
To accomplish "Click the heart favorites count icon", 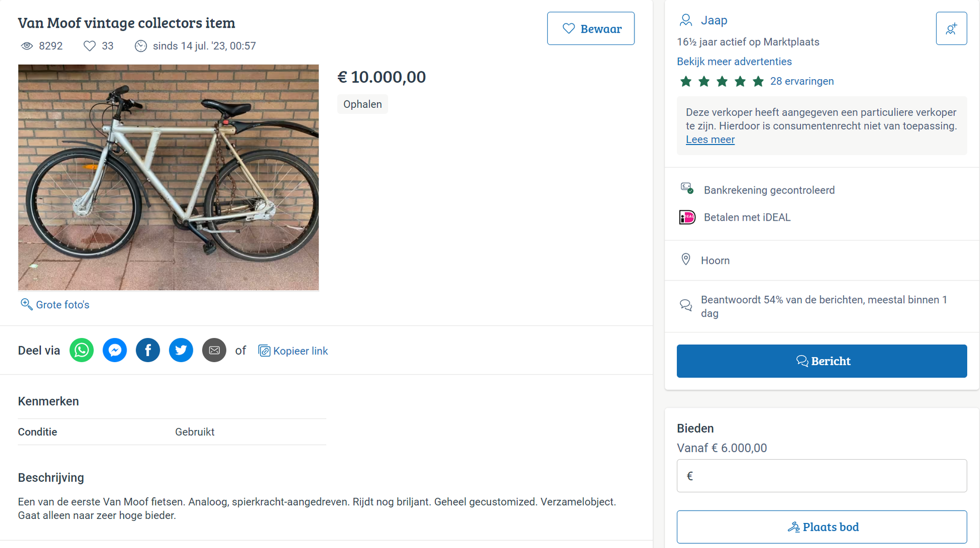I will (x=90, y=46).
